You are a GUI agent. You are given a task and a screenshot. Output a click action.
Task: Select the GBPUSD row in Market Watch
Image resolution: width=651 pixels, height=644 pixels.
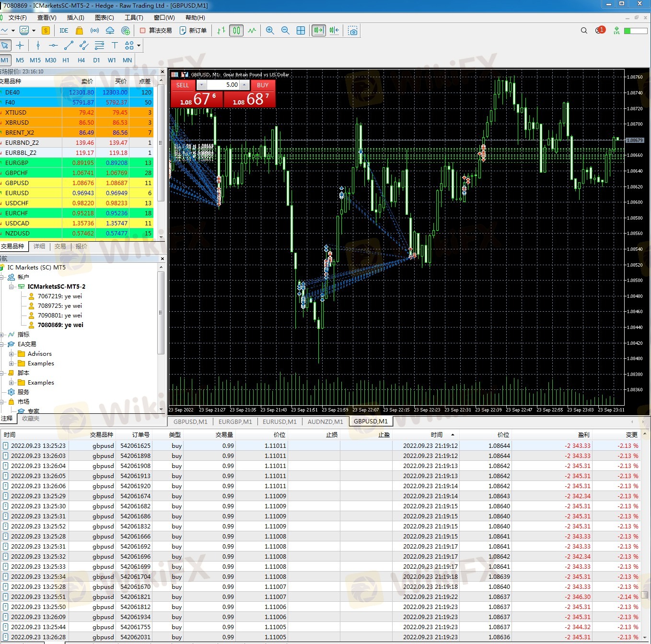tap(77, 183)
